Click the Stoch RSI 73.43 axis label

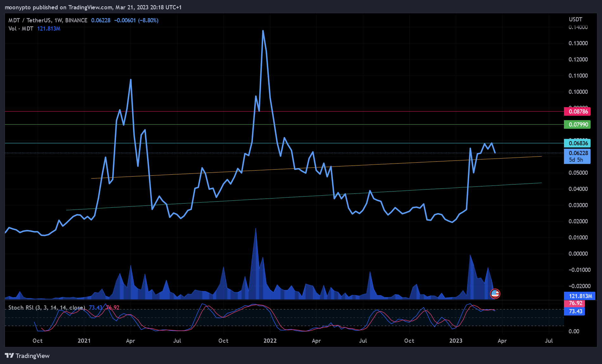click(575, 311)
